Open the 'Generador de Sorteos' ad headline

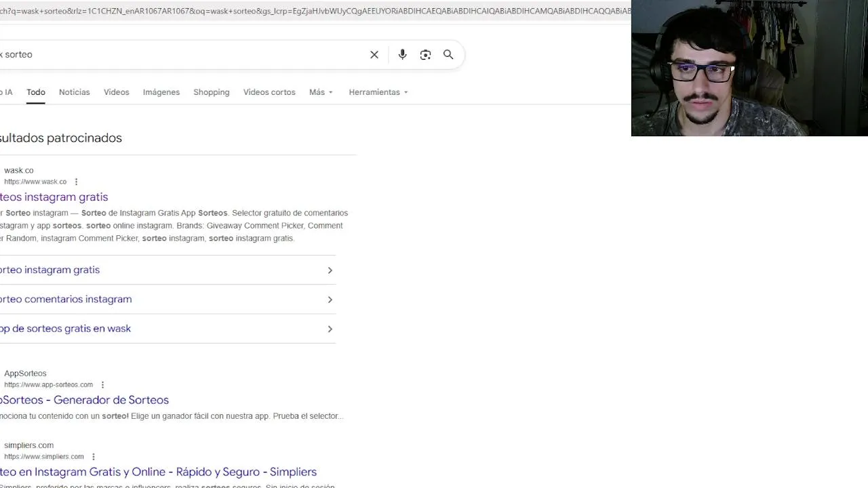tap(84, 400)
